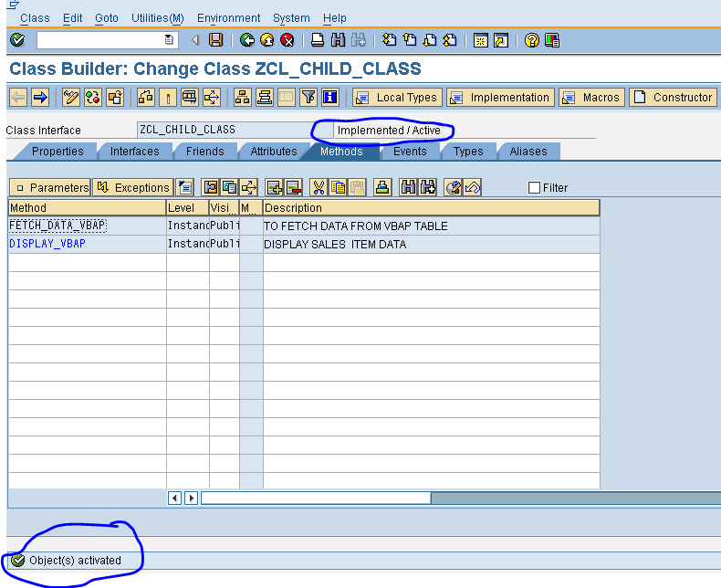Click the Other Object icon
The image size is (721, 588).
coord(115,98)
